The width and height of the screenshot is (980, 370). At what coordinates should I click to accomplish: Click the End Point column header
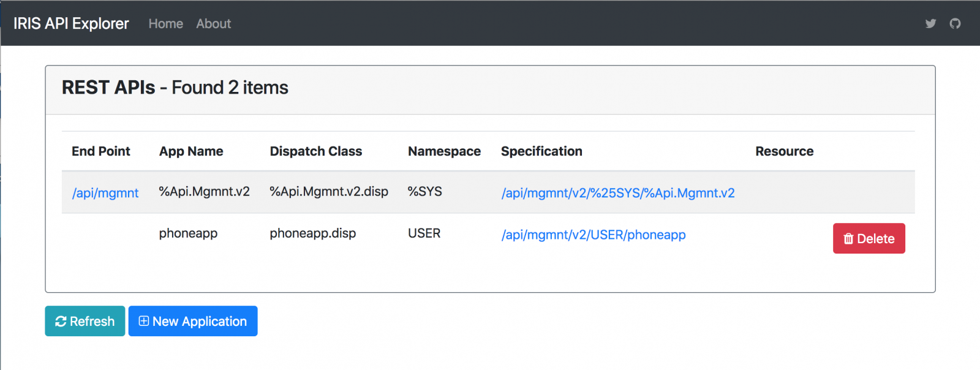[101, 151]
